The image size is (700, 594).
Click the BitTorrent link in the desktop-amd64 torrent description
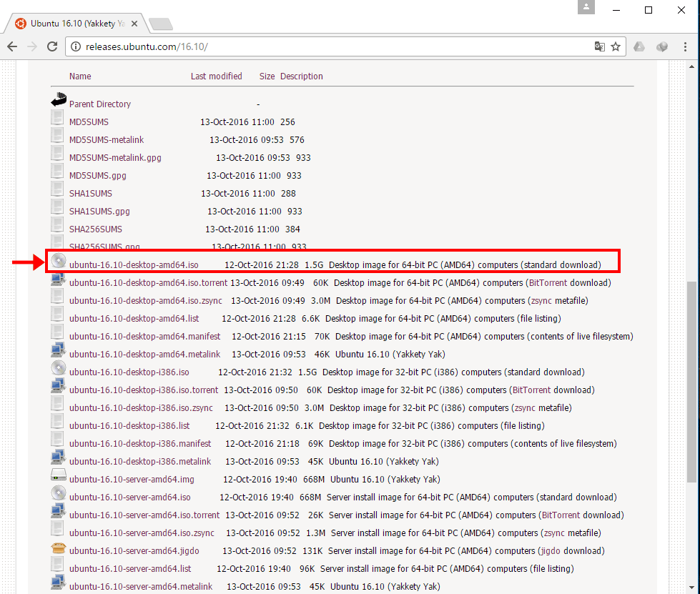(x=548, y=282)
